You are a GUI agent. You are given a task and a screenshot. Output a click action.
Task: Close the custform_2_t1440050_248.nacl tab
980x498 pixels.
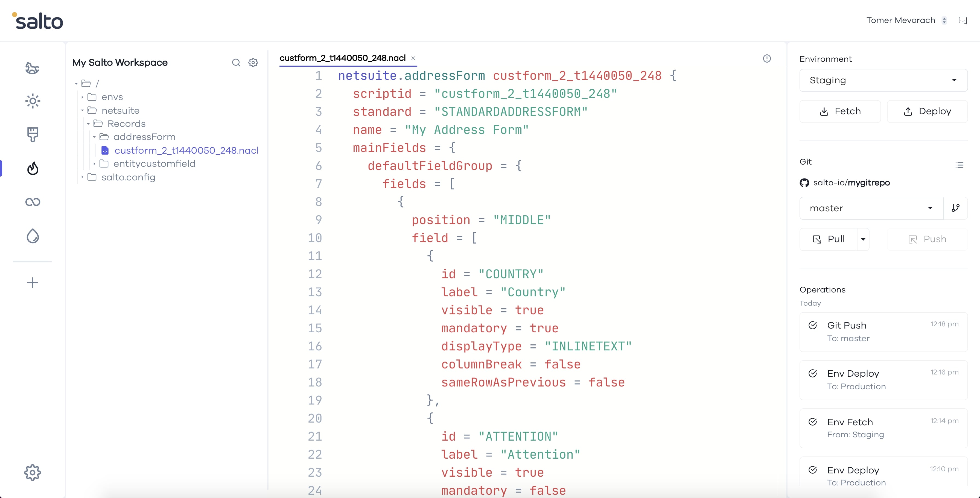[x=413, y=58]
